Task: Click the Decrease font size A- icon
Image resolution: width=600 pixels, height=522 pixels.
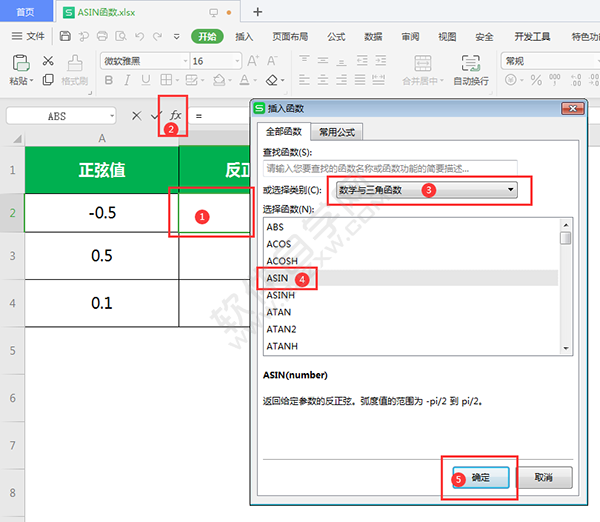Action: 272,61
